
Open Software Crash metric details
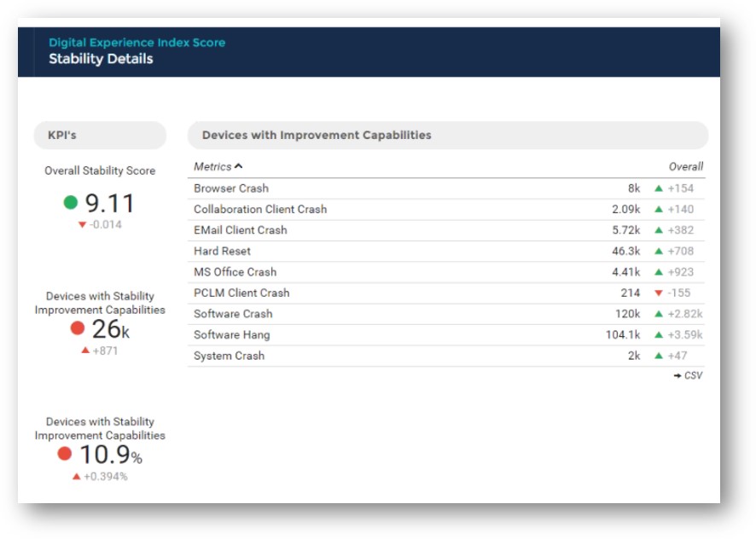click(233, 314)
